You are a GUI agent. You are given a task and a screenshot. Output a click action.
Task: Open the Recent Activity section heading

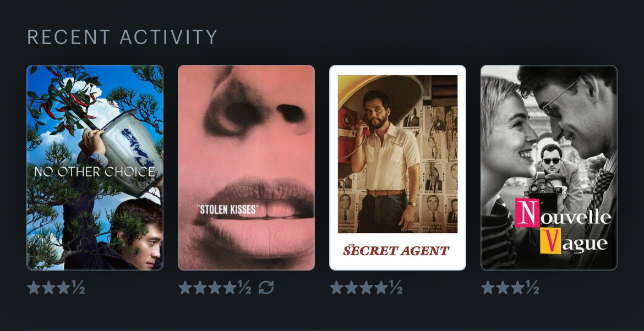tap(122, 37)
